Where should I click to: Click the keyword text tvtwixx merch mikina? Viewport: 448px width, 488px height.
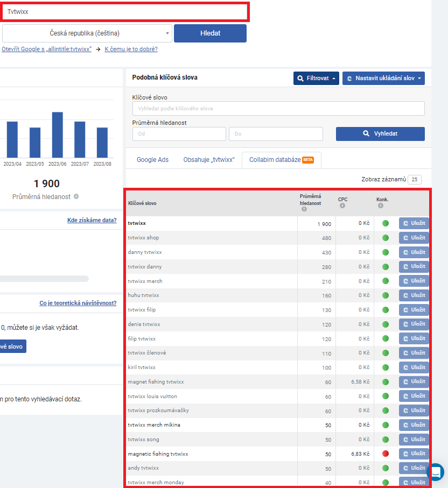tap(154, 425)
